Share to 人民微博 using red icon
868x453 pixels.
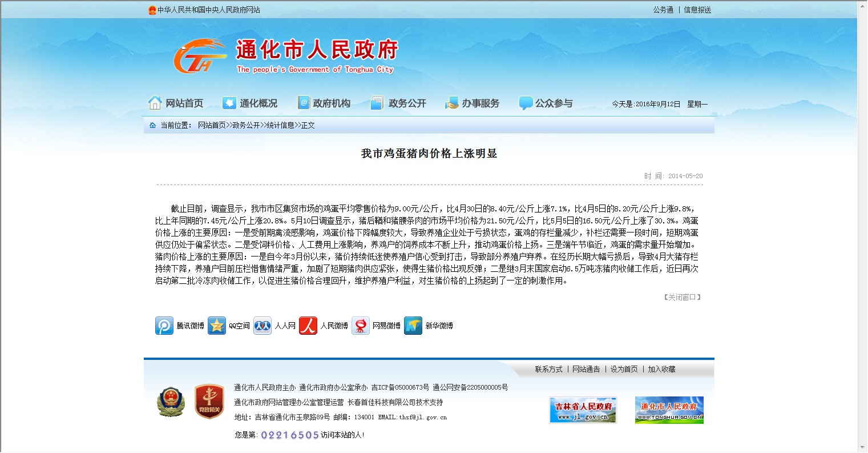(x=308, y=326)
